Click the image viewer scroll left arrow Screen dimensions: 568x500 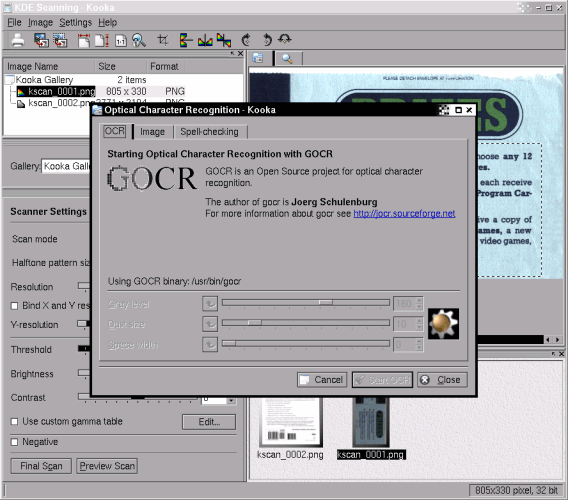pos(548,339)
